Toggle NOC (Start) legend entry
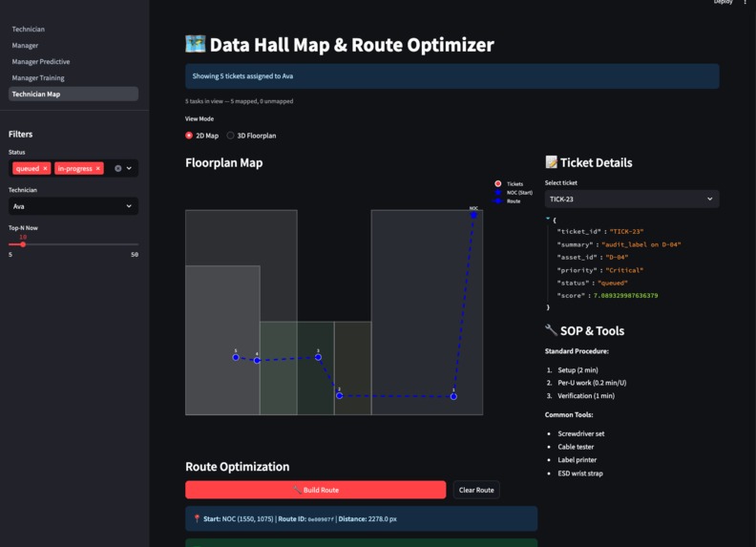The image size is (756, 547). (x=513, y=193)
